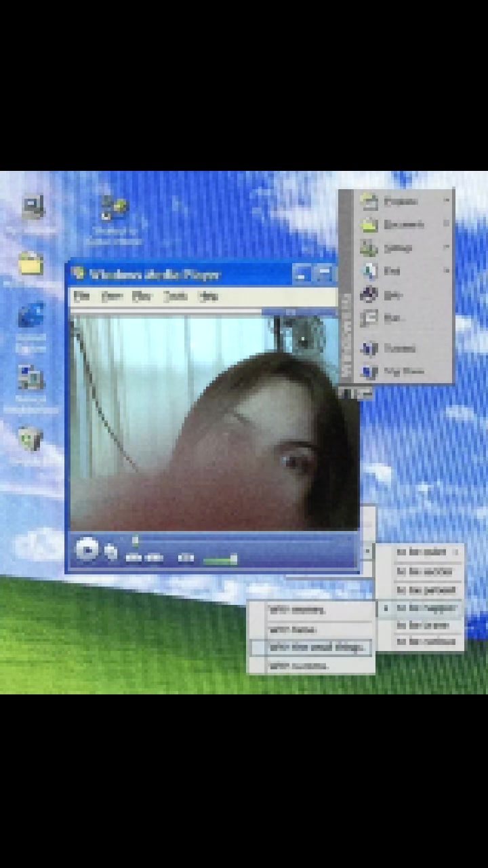Click the mute button beside the volume bar
The image size is (488, 868).
[x=186, y=559]
